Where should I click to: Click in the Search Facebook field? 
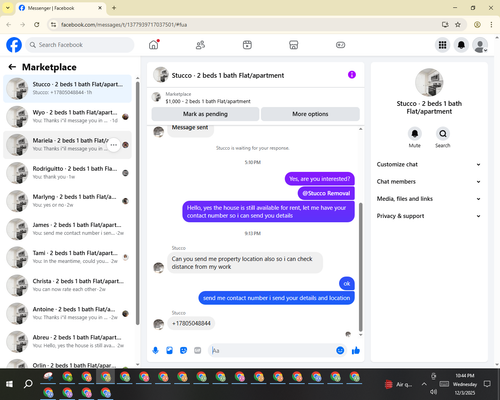tap(80, 45)
